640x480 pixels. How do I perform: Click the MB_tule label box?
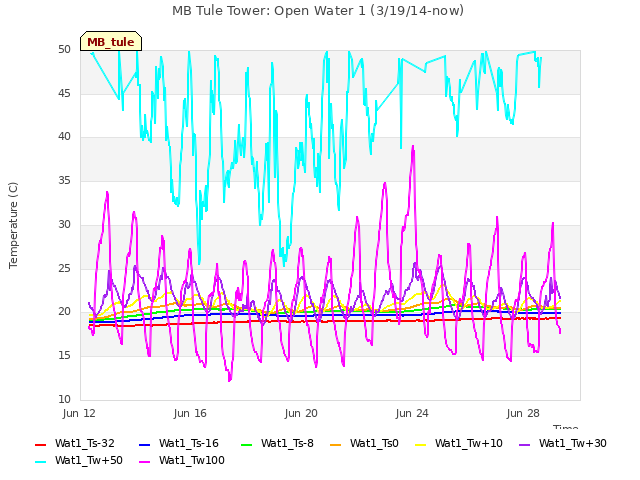111,41
